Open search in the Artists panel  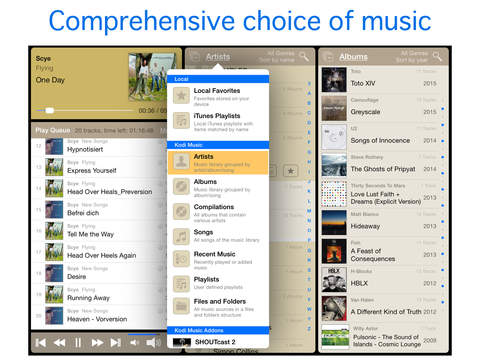coord(304,56)
